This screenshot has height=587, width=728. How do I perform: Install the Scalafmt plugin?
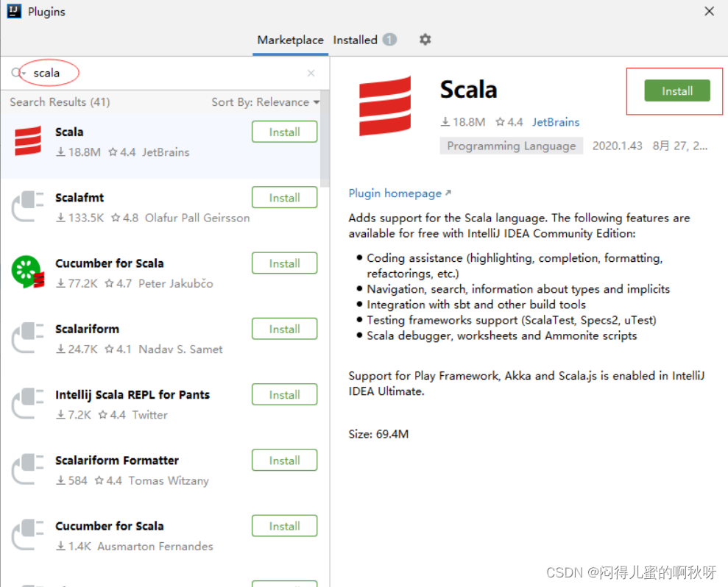tap(285, 198)
